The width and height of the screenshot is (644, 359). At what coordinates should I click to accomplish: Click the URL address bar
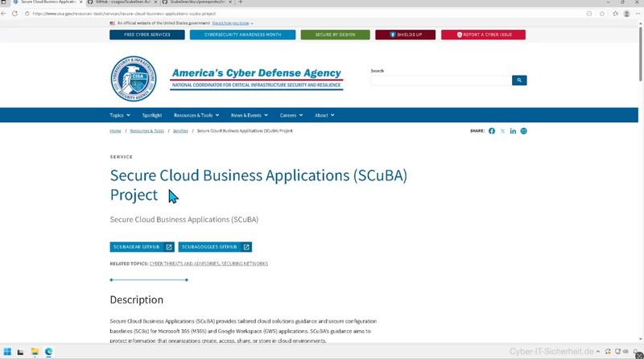tap(304, 14)
